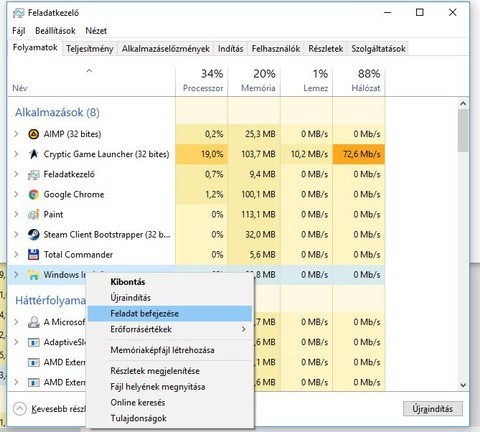Choose Kibontás from the context menu

[x=170, y=282]
